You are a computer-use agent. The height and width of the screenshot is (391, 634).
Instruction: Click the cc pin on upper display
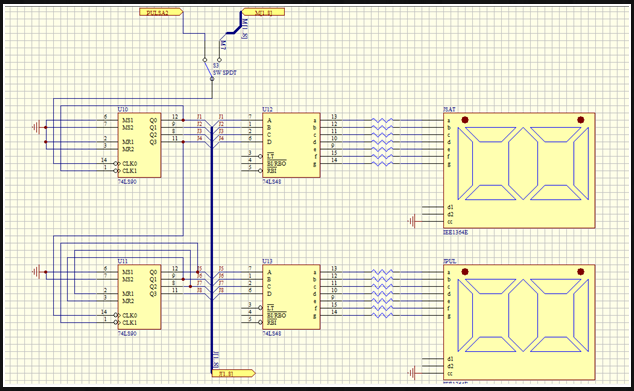point(450,222)
